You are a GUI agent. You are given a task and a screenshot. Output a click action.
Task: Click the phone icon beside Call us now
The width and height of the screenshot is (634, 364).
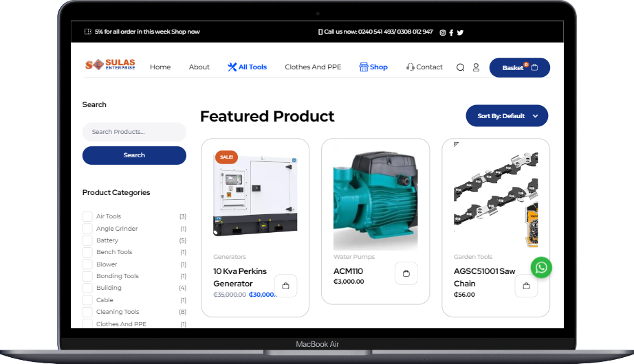(x=320, y=32)
